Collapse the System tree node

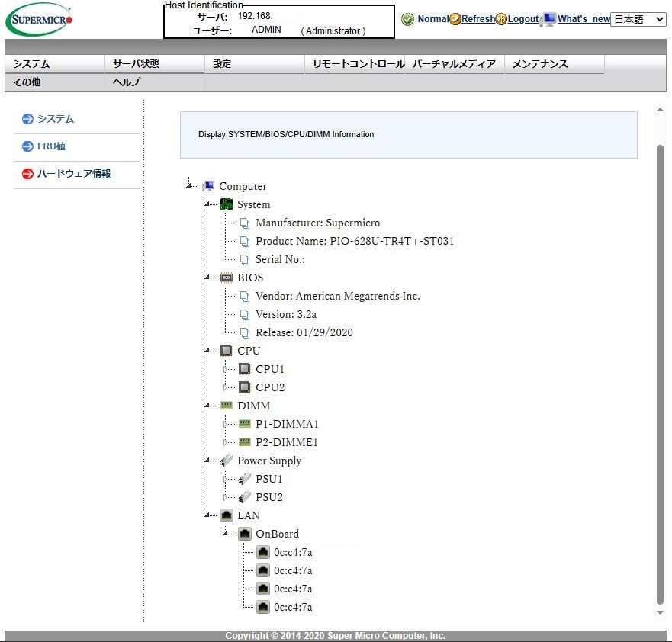207,204
